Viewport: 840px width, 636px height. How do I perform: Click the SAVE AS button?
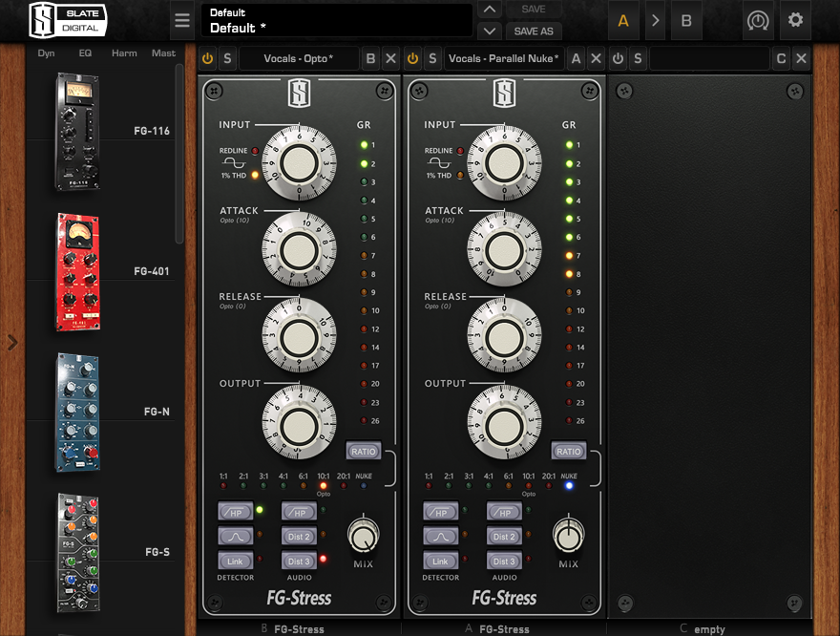(534, 31)
